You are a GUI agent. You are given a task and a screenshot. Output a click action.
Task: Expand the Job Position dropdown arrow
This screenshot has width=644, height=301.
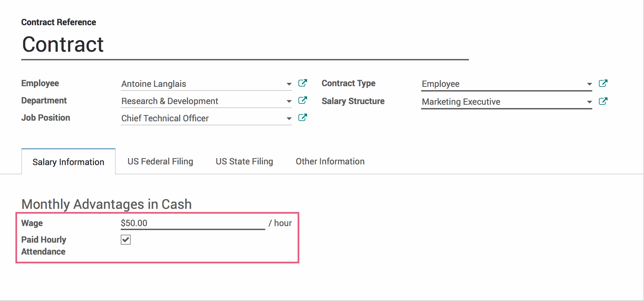click(289, 119)
